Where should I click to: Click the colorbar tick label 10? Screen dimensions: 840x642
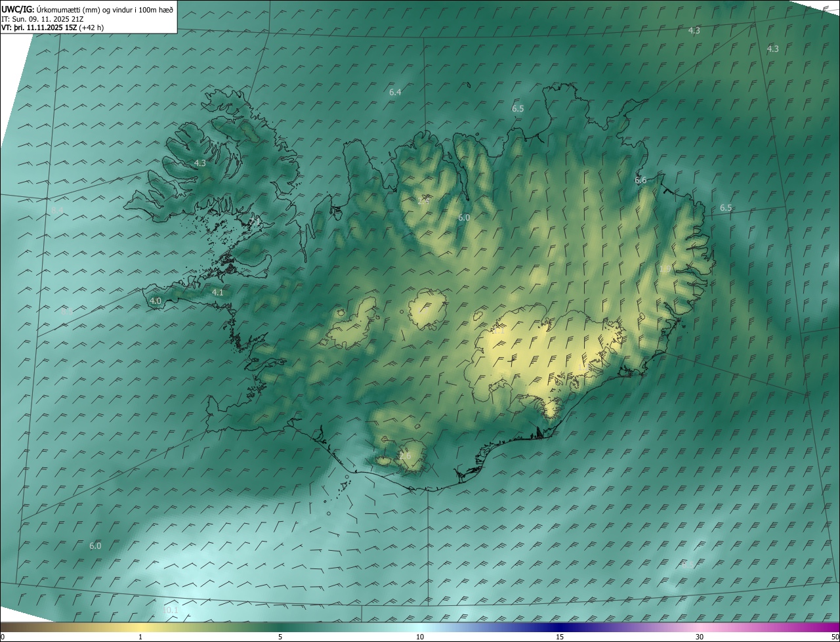coord(420,637)
